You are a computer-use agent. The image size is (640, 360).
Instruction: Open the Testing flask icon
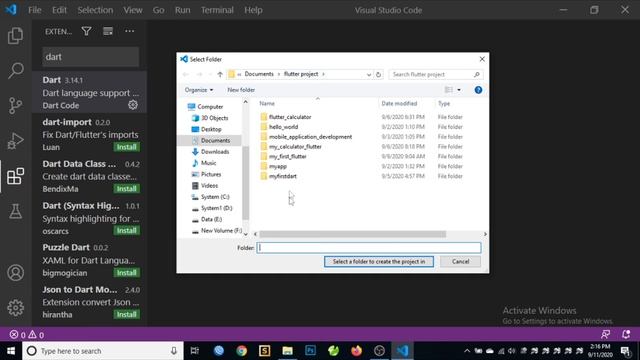coord(16,211)
